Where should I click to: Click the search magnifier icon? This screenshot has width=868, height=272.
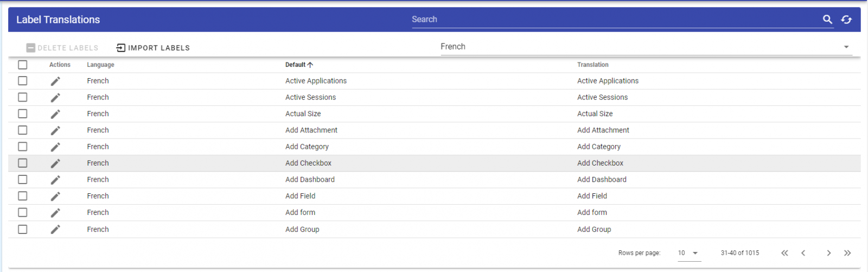tap(827, 20)
